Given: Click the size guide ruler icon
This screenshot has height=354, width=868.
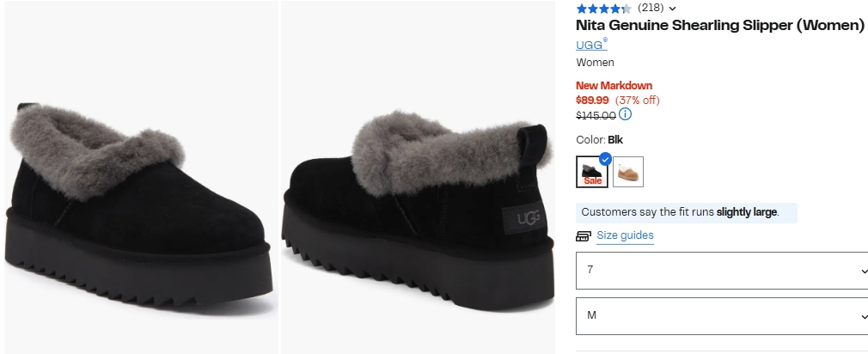Looking at the screenshot, I should point(583,236).
